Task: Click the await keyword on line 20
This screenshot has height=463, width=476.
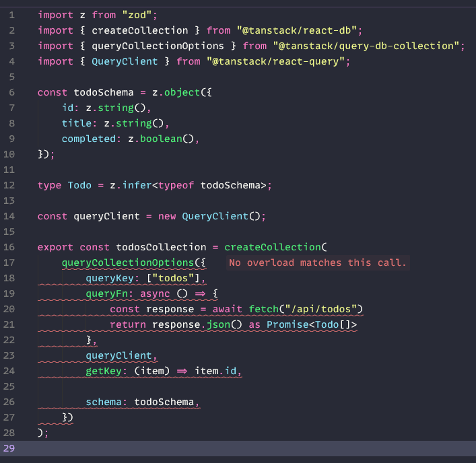Action: pos(228,309)
